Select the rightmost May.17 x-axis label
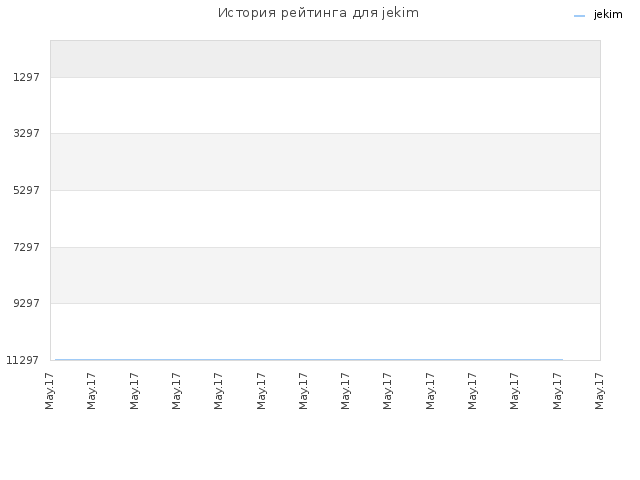This screenshot has width=640, height=480. 599,391
